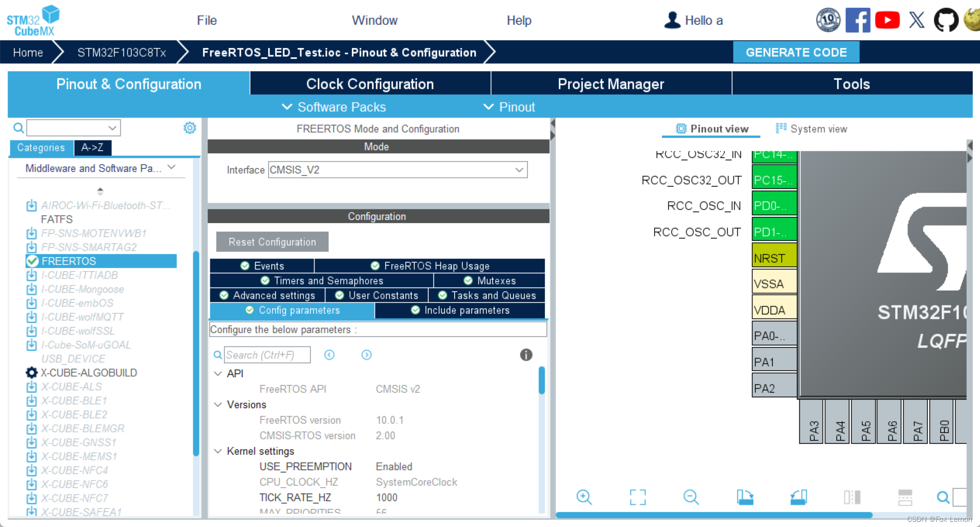Image resolution: width=980 pixels, height=527 pixels.
Task: Click Reset Configuration button
Action: pos(272,242)
